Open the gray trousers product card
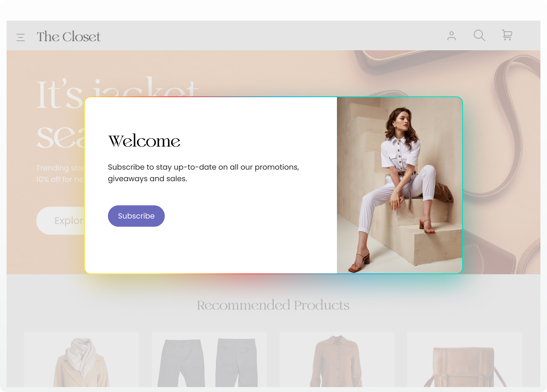Screen dimensions: 547x392 pos(209,359)
